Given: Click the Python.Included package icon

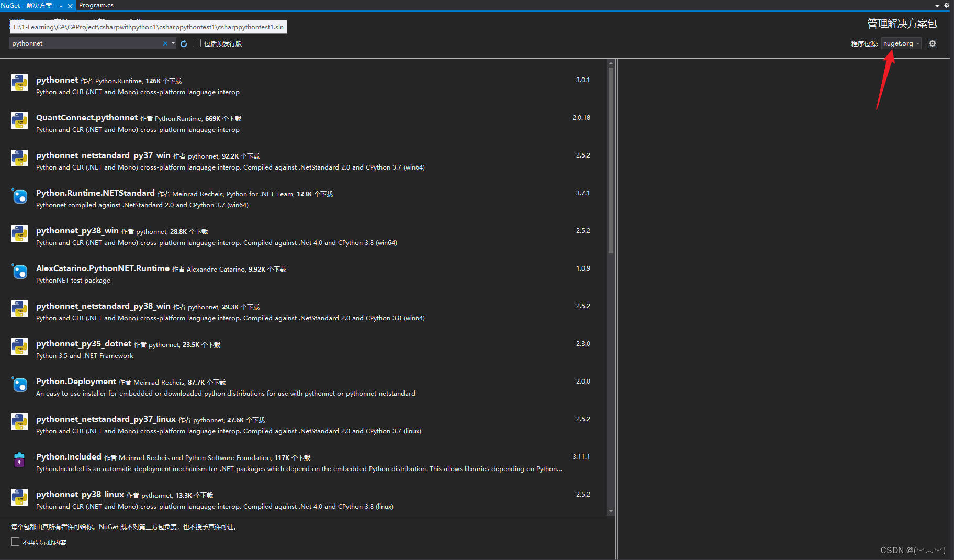Looking at the screenshot, I should pyautogui.click(x=19, y=460).
